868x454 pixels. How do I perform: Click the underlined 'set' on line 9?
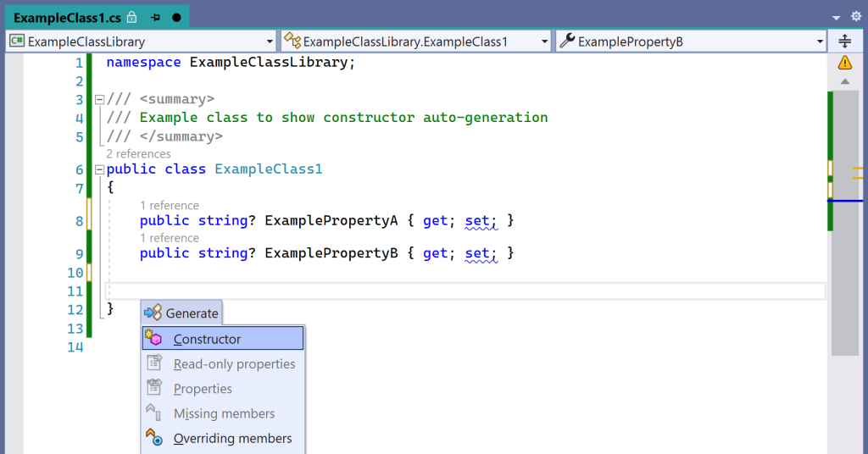[x=477, y=253]
